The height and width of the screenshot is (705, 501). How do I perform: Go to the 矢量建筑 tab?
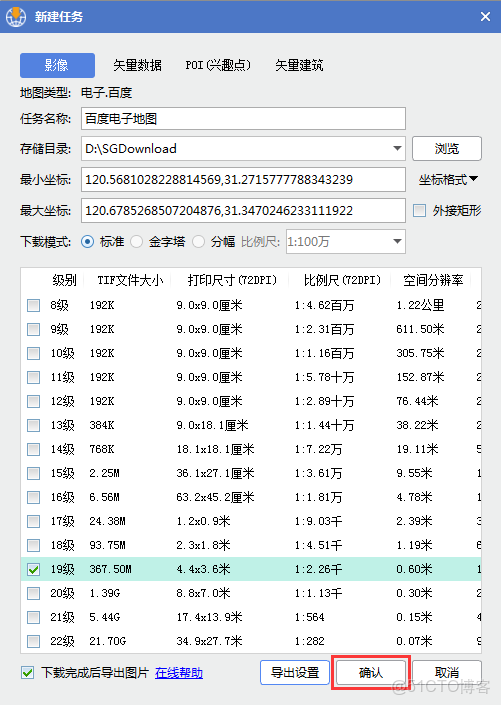299,65
